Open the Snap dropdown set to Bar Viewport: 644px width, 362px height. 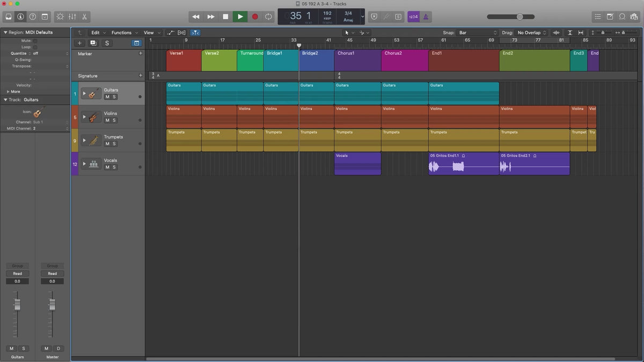pyautogui.click(x=477, y=33)
